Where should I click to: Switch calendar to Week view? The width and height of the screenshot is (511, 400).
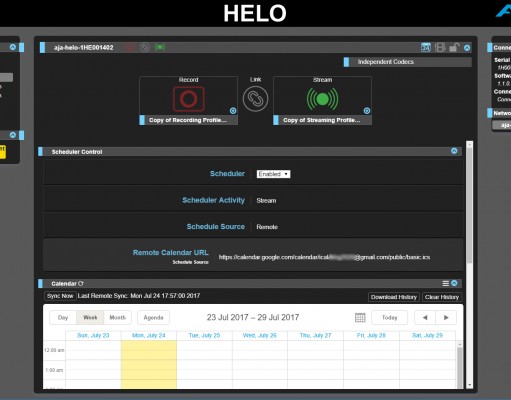90,318
